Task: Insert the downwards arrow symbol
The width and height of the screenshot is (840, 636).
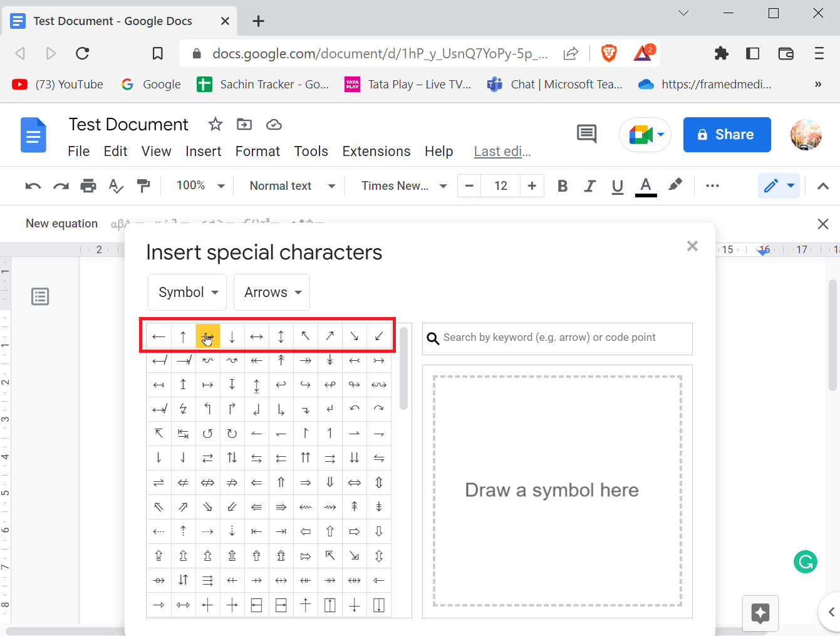Action: [x=232, y=336]
